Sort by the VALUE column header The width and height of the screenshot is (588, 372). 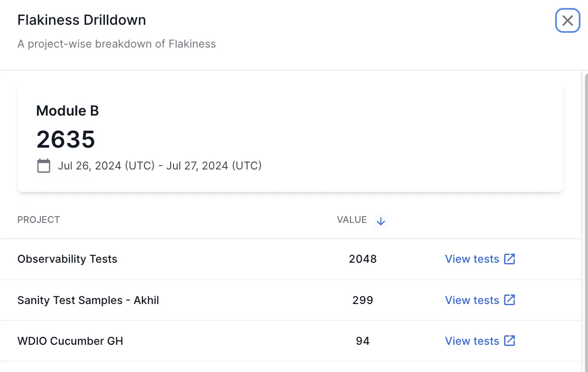pos(352,220)
